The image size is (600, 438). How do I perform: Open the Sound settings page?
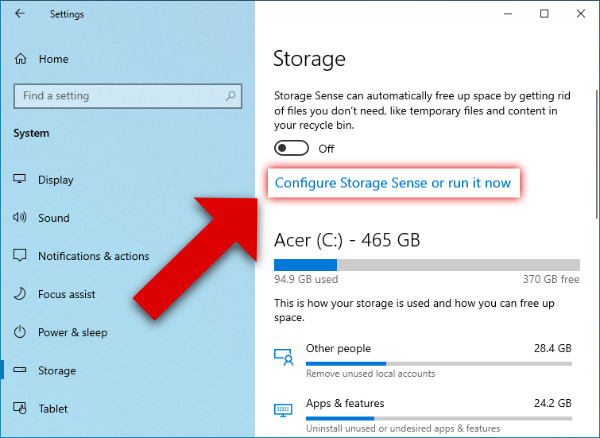tap(54, 218)
